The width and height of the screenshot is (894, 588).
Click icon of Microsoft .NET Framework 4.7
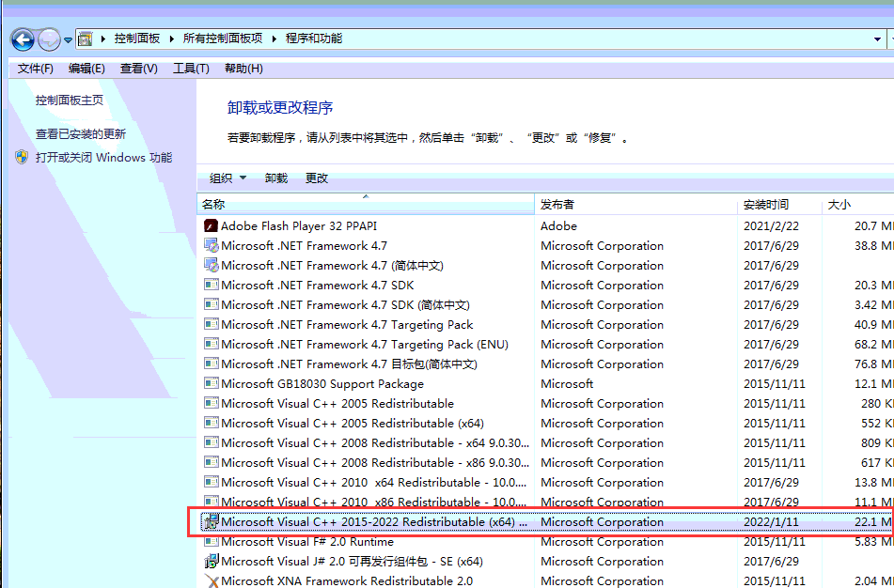click(211, 245)
